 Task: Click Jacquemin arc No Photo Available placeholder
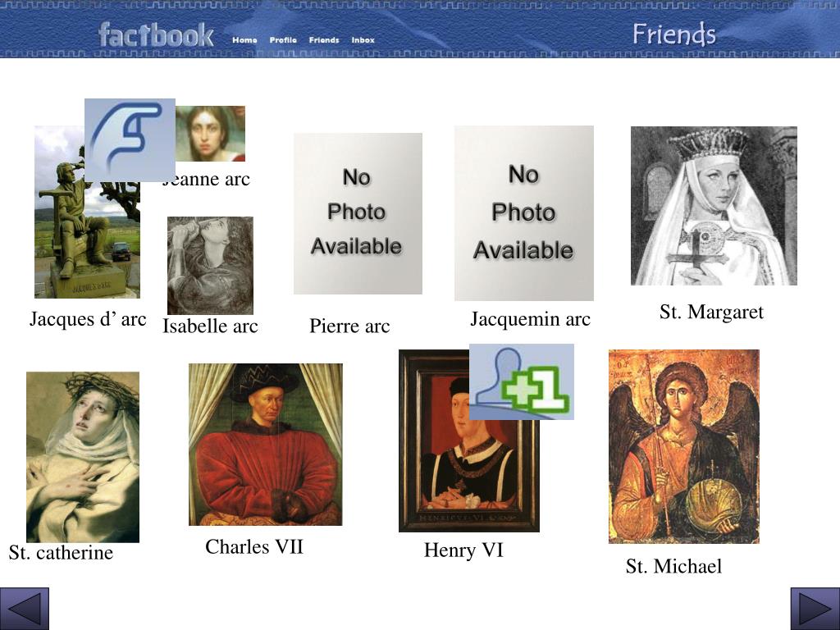(524, 213)
